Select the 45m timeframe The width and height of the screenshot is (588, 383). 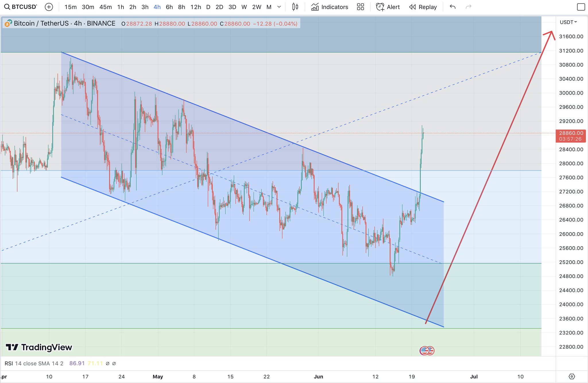click(105, 7)
